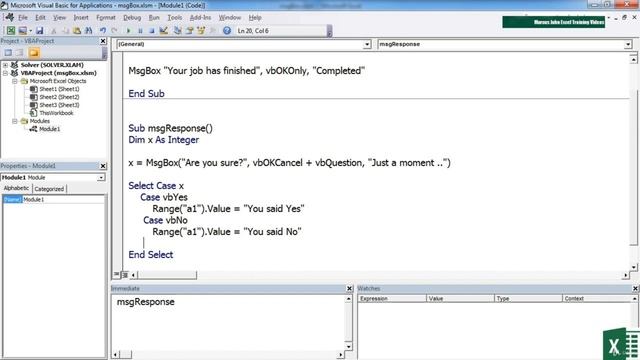Switch to Full Module View at code window bottom

tap(125, 275)
